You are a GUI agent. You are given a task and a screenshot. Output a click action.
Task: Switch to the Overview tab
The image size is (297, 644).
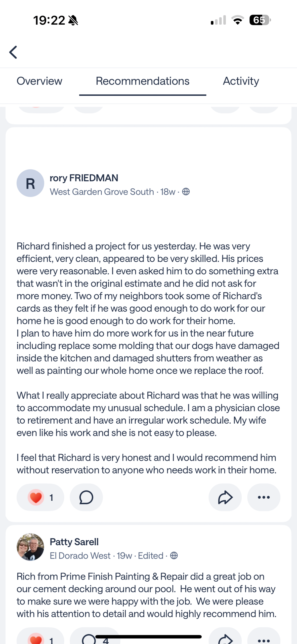pos(39,81)
